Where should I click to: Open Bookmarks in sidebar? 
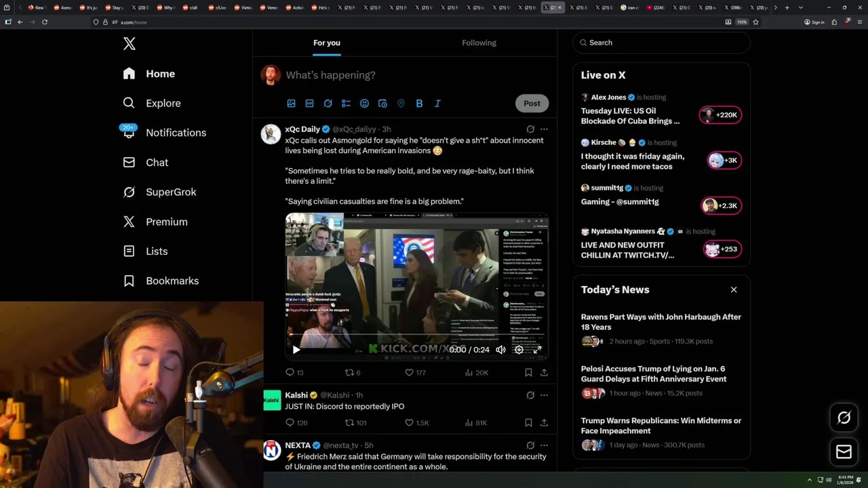pyautogui.click(x=161, y=281)
